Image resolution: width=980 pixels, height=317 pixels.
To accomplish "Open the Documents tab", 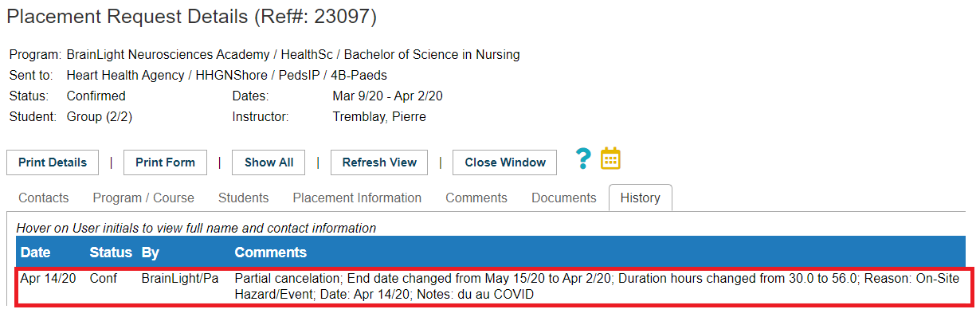I will tap(564, 198).
